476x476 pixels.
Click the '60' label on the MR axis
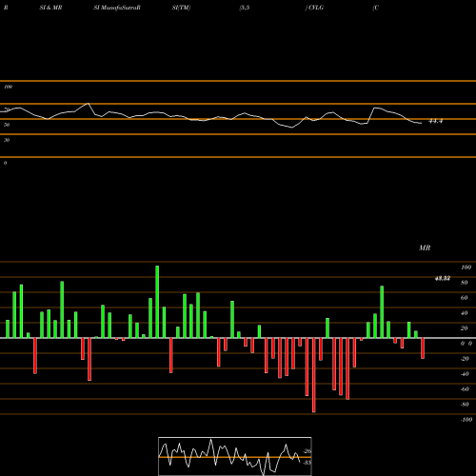465,298
